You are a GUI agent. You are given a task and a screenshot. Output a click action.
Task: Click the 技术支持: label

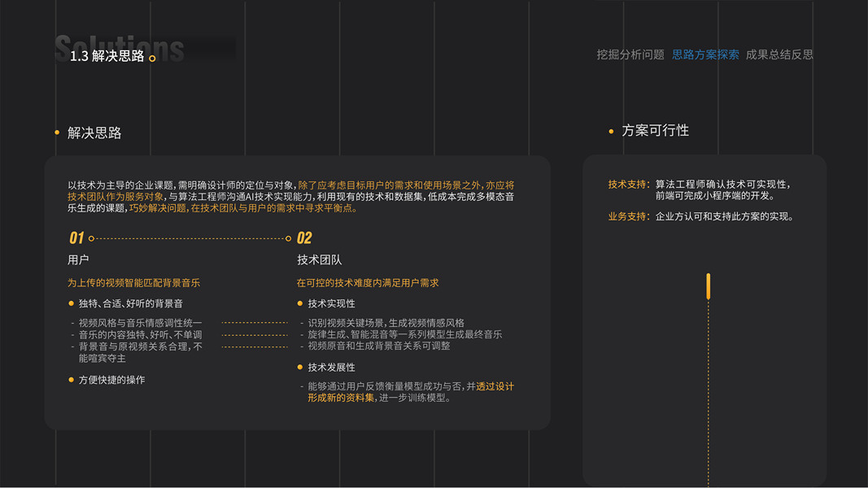coord(629,185)
